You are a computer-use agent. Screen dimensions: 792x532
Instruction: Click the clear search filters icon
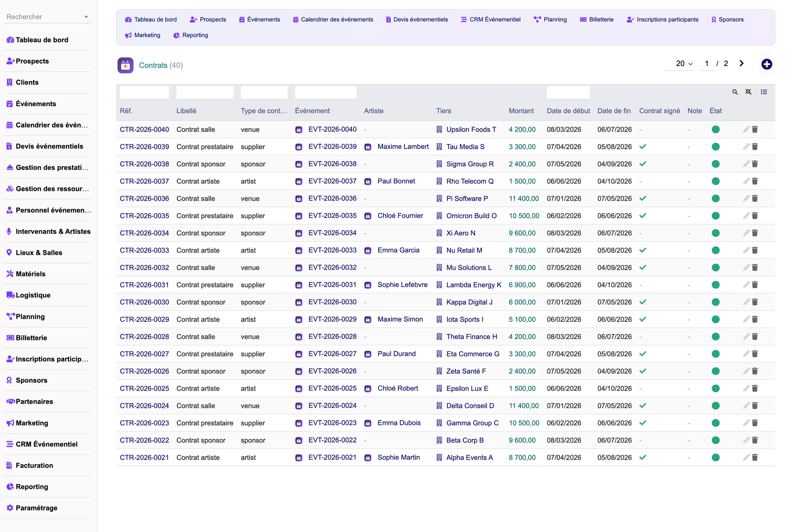coord(748,92)
